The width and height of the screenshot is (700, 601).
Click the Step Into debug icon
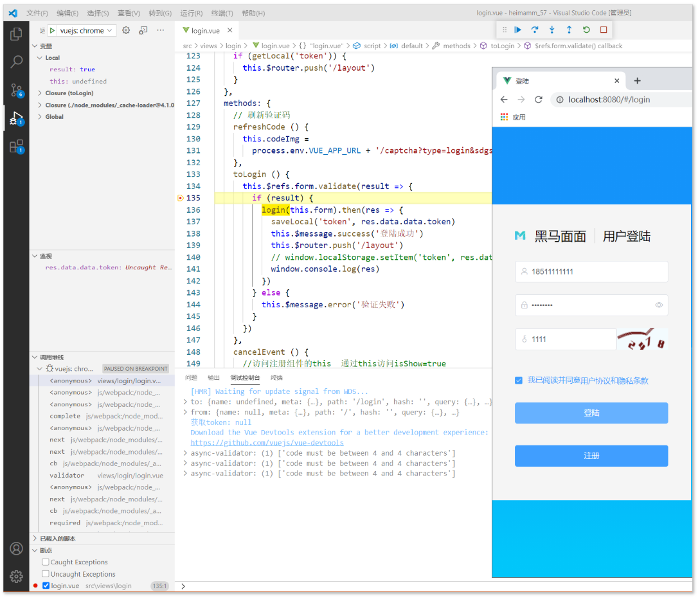point(552,30)
